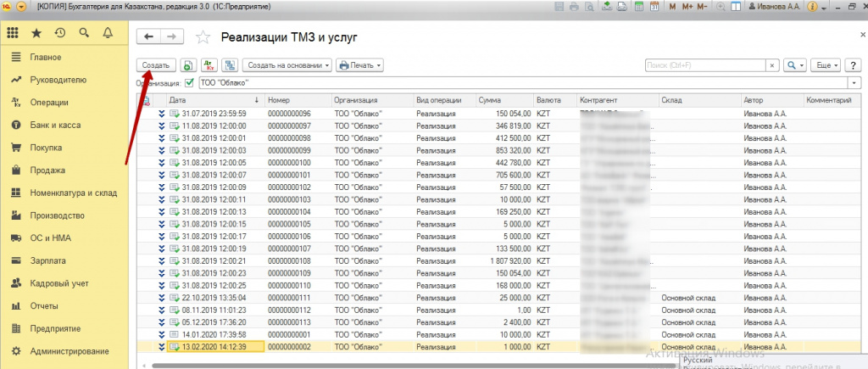This screenshot has height=369, width=868.
Task: Open the ОС и НМА section
Action: point(64,238)
